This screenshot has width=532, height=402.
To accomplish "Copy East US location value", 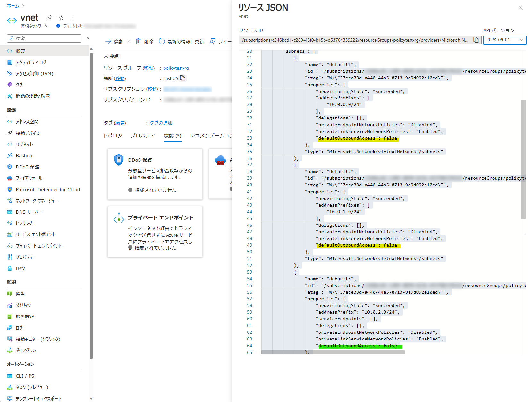I will [x=183, y=78].
